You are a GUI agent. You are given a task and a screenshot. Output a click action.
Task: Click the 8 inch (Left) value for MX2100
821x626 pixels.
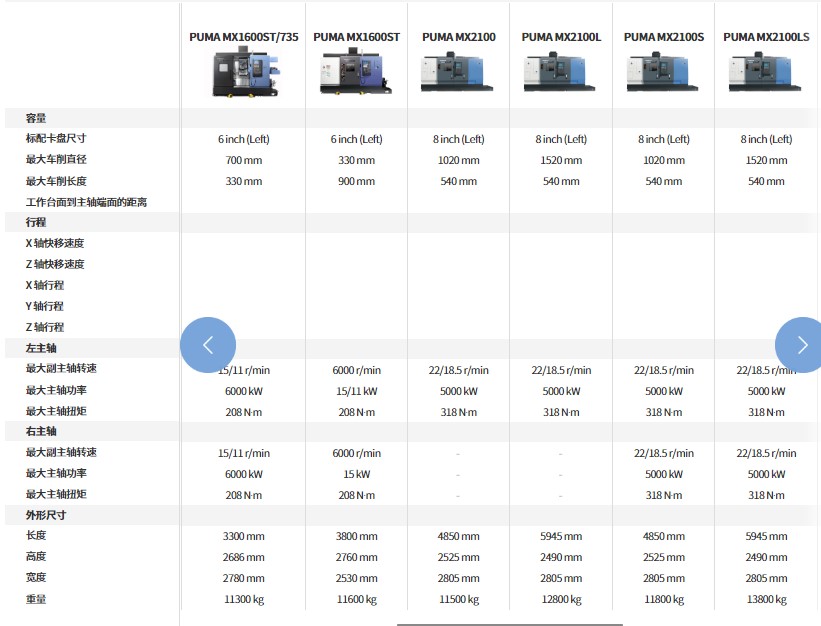click(x=459, y=139)
